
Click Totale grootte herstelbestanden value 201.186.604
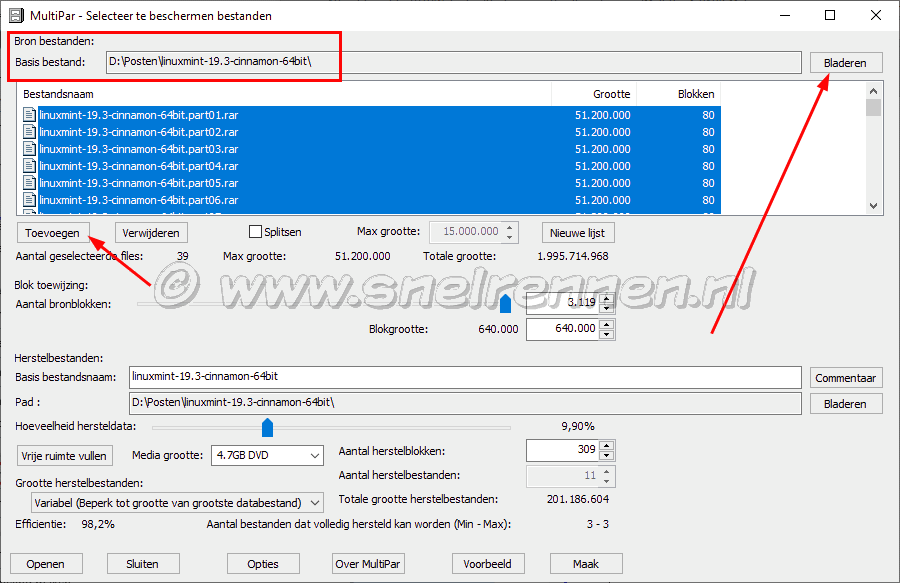578,499
